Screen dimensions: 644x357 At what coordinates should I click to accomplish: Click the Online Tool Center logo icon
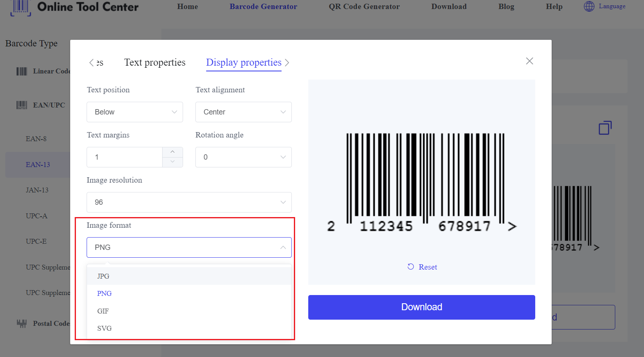(21, 7)
